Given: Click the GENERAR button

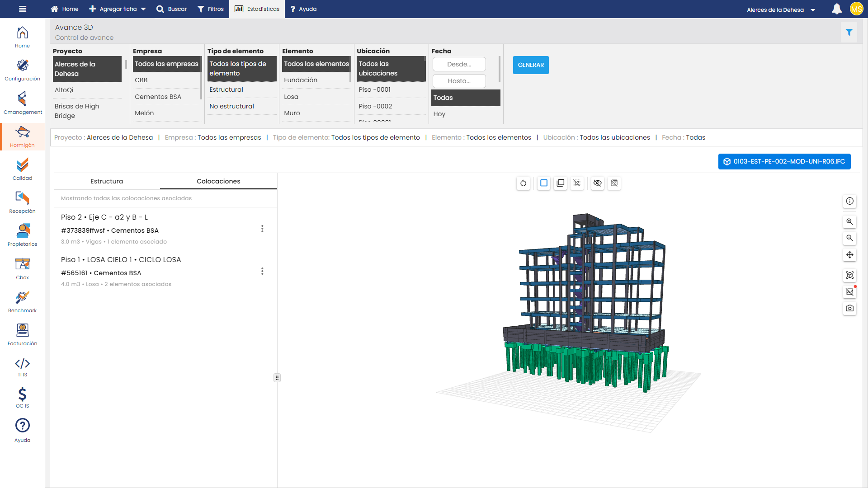Looking at the screenshot, I should [x=530, y=65].
